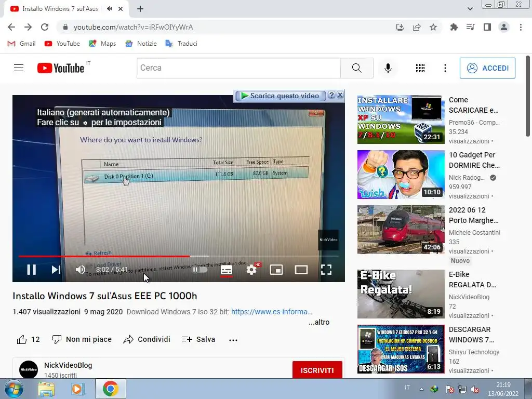532x399 pixels.
Task: Focus the Cerca search field
Action: click(x=238, y=68)
